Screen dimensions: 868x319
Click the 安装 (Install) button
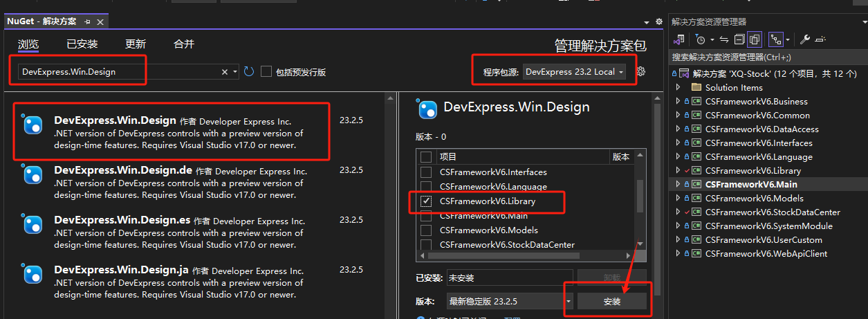[612, 301]
